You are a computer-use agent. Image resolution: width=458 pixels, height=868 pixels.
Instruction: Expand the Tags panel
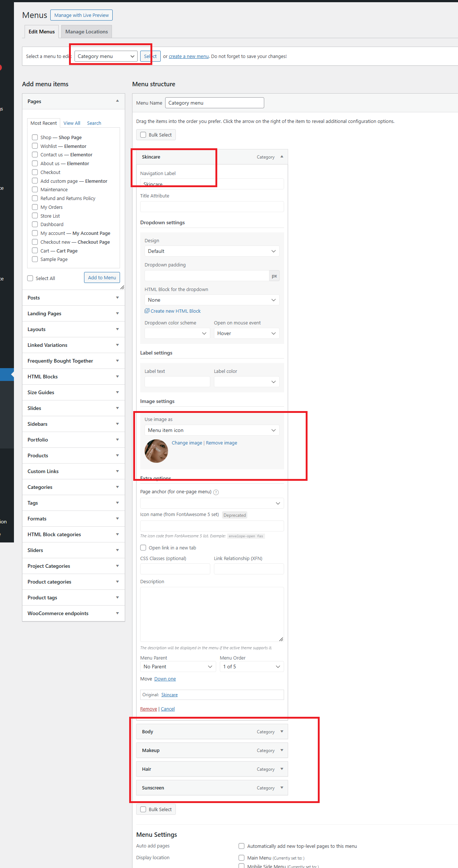pos(117,503)
